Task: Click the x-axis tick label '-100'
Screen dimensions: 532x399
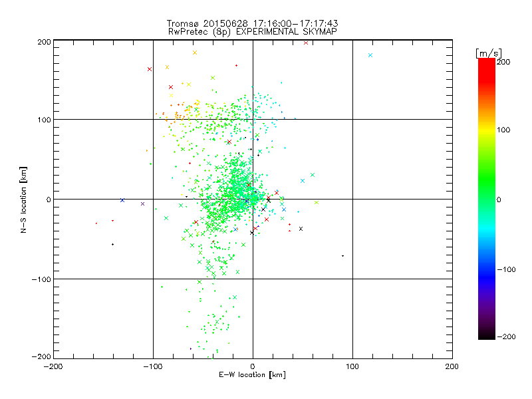Action: click(153, 366)
